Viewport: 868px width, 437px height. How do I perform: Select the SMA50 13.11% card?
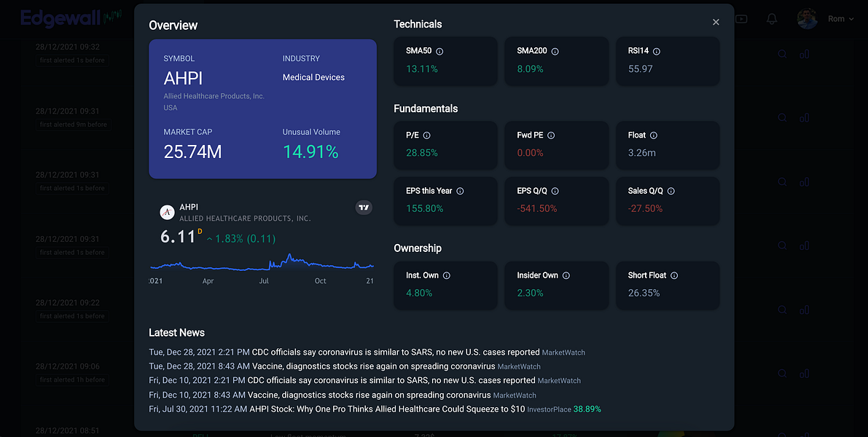pyautogui.click(x=445, y=61)
